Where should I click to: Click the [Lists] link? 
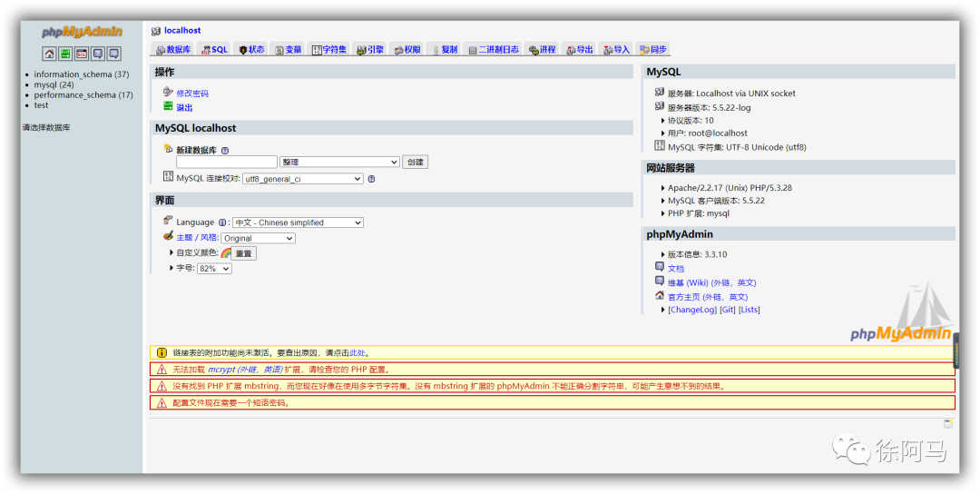point(750,311)
